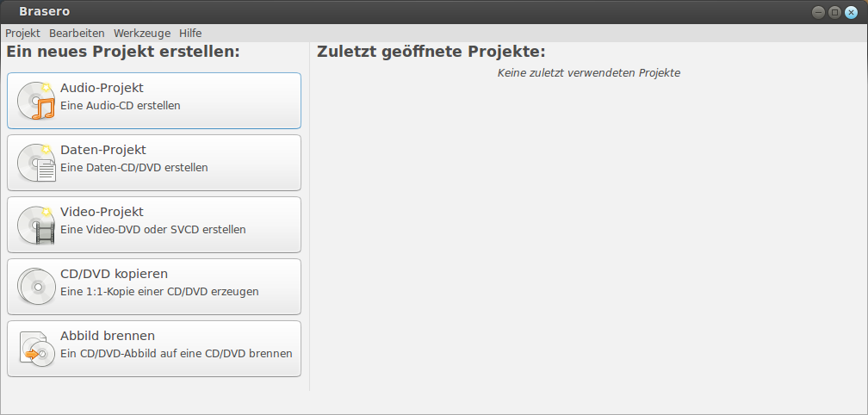868x415 pixels.
Task: Click the data disc icon with document
Action: coord(36,163)
